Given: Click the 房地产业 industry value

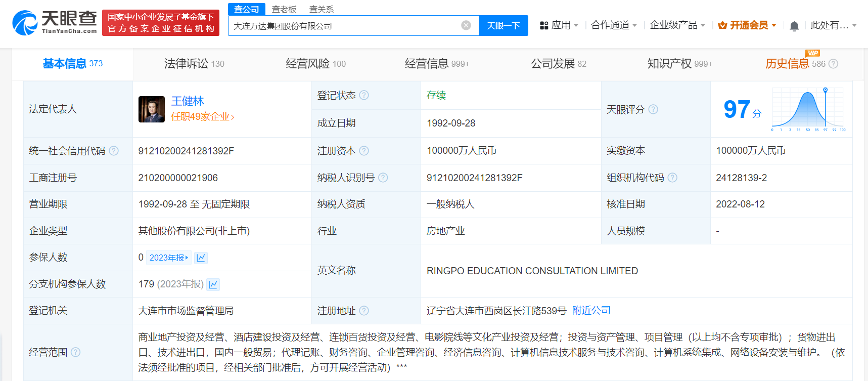Looking at the screenshot, I should coord(446,231).
